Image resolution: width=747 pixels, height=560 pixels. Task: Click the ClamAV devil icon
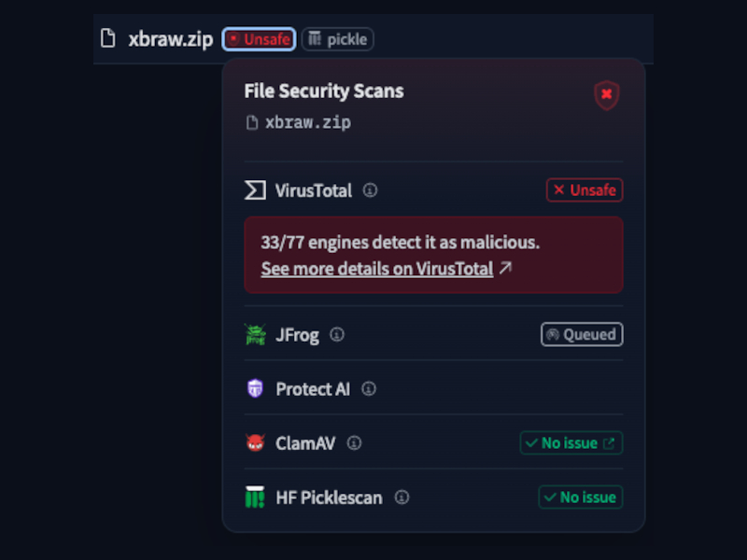(x=253, y=443)
